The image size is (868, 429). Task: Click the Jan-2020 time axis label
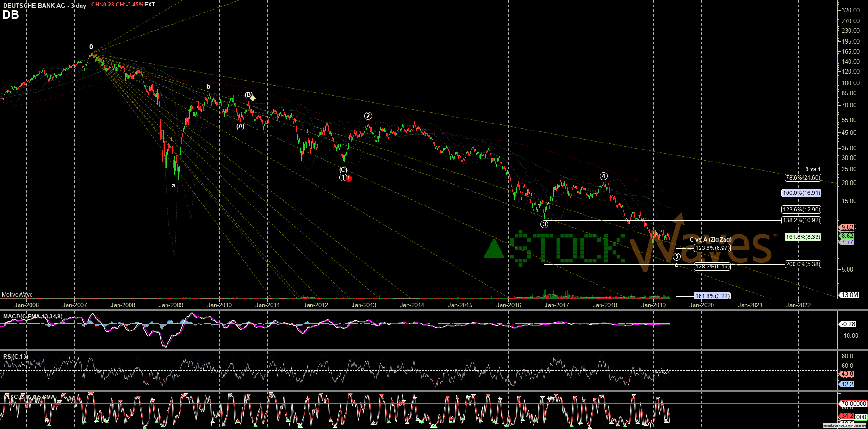point(701,305)
